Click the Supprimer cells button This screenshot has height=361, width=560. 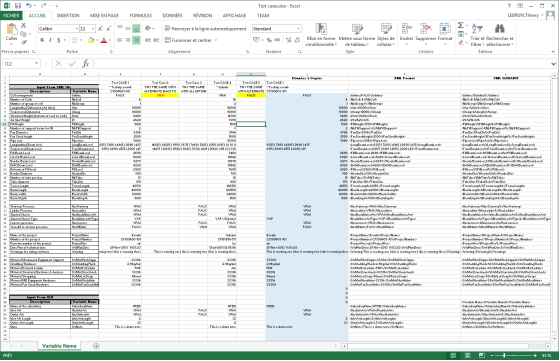[x=426, y=35]
